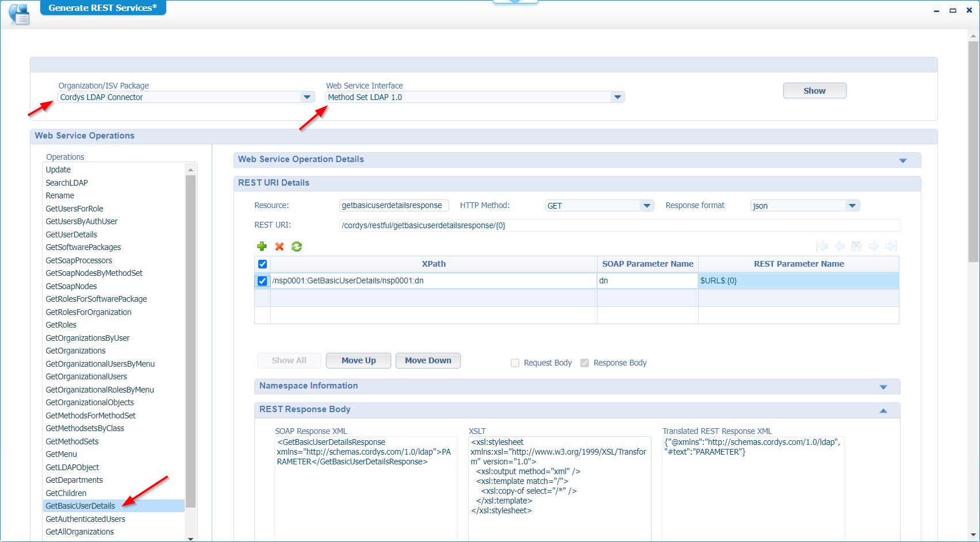Click the Move Down button
980x542 pixels.
point(428,360)
